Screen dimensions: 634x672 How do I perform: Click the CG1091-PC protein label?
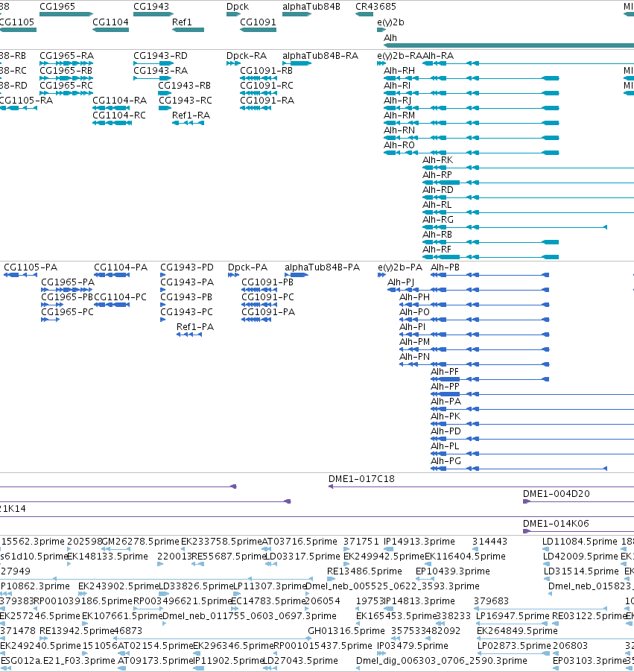pos(268,297)
